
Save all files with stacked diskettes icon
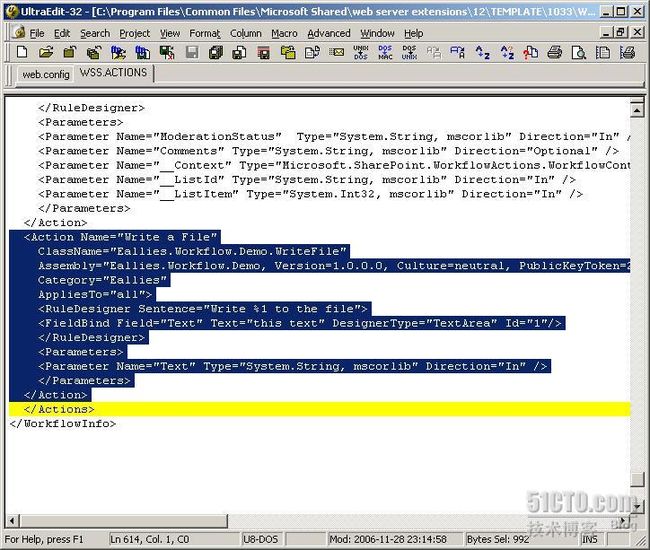click(x=216, y=53)
